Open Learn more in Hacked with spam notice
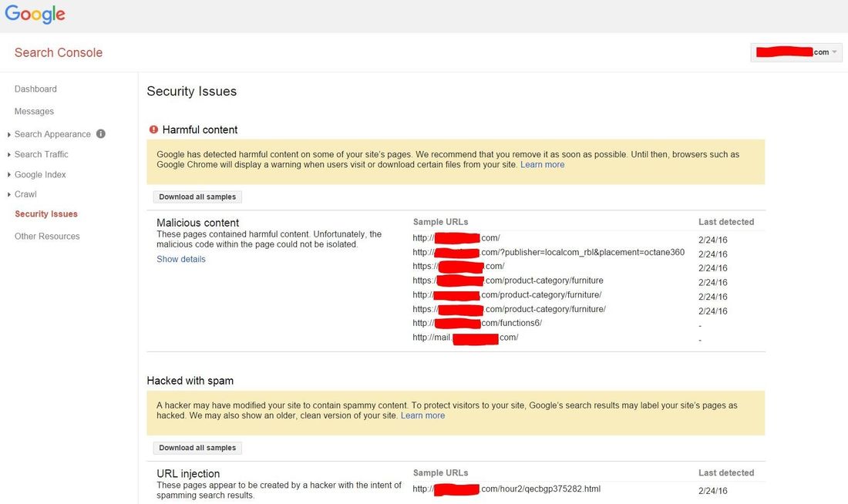Screen dimensions: 848x504 click(x=423, y=415)
